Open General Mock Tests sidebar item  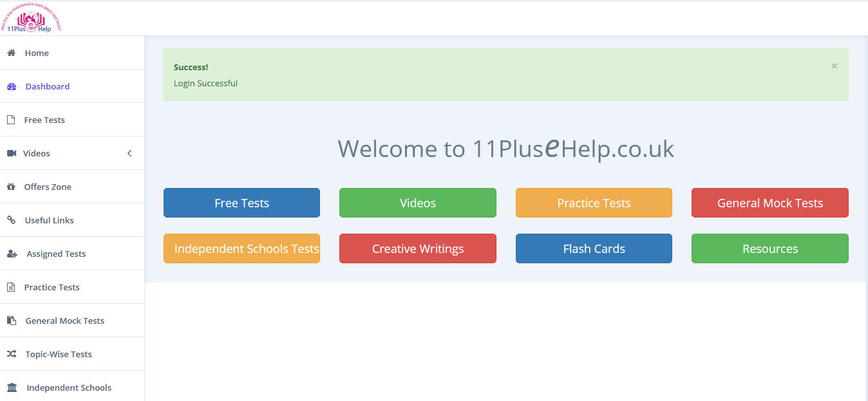click(72, 321)
